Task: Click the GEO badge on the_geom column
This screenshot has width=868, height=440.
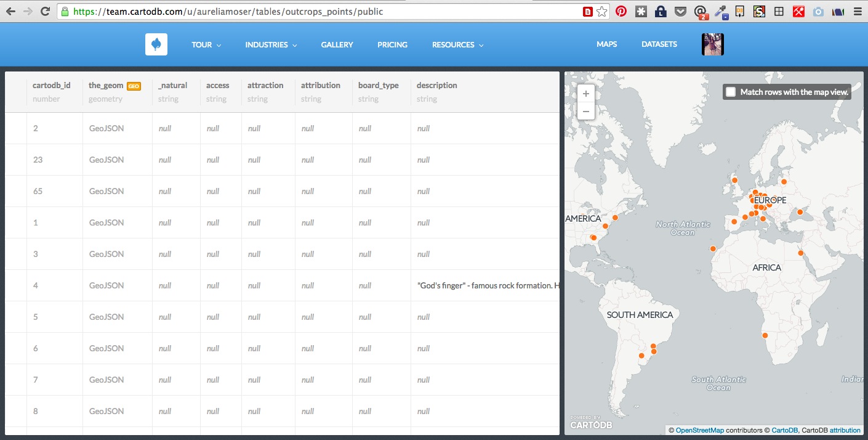Action: click(134, 86)
